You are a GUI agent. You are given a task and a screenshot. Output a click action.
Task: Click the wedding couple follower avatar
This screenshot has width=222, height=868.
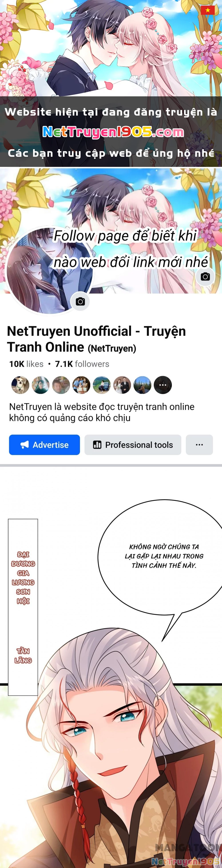click(122, 385)
